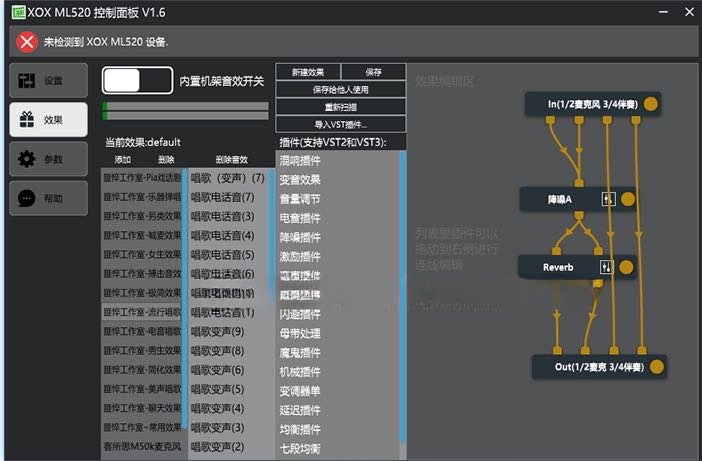Click the yellow circle on 降噪A node

coord(628,199)
